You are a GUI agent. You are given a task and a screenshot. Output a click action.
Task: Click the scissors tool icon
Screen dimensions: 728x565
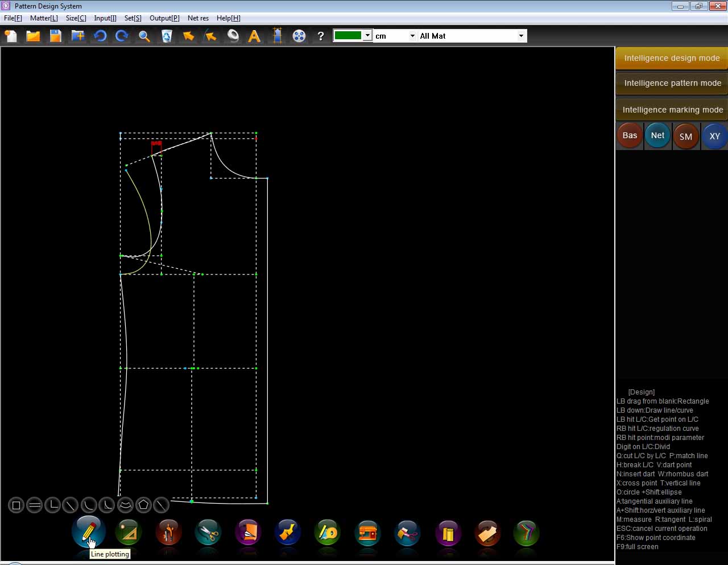coord(208,533)
